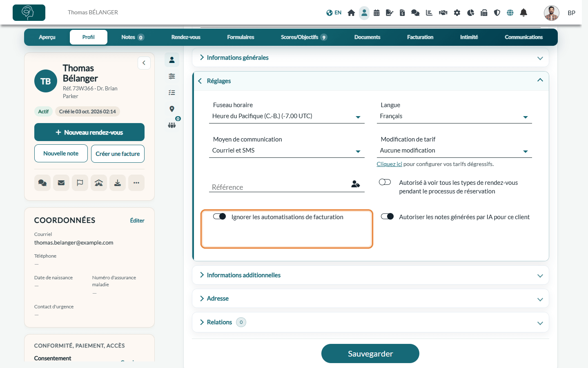This screenshot has height=368, width=588.
Task: Open the settings gear icon
Action: pyautogui.click(x=457, y=13)
